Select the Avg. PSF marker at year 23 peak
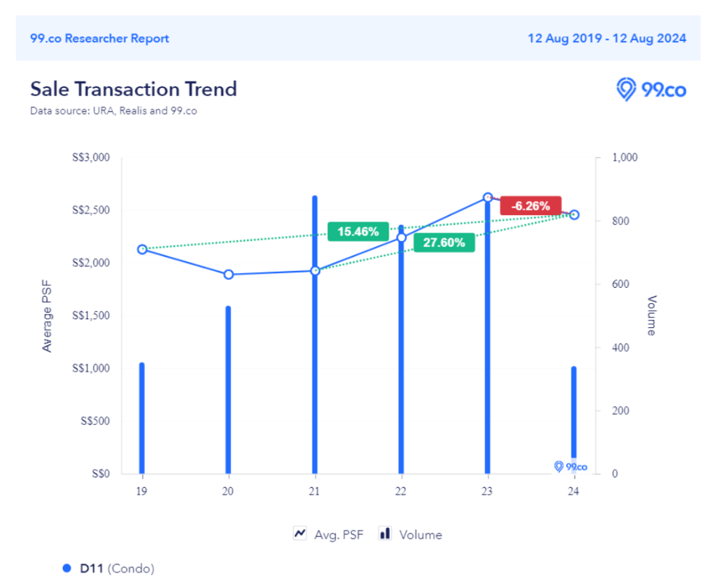711x588 pixels. point(487,198)
